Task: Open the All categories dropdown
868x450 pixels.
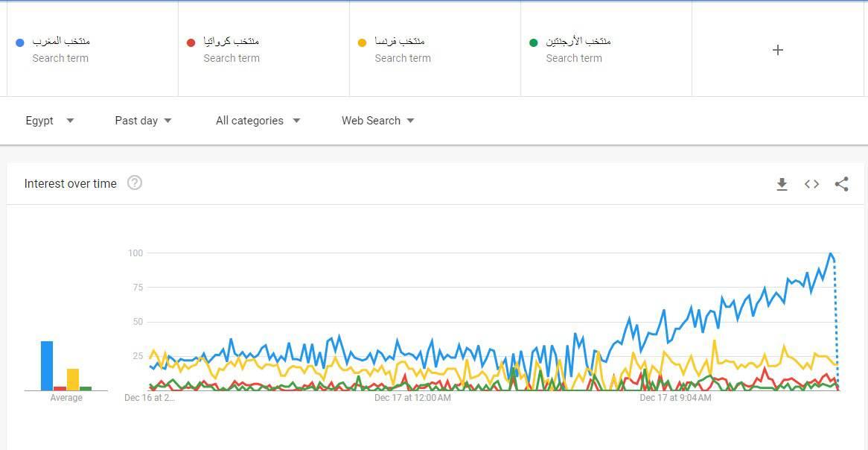Action: click(258, 121)
